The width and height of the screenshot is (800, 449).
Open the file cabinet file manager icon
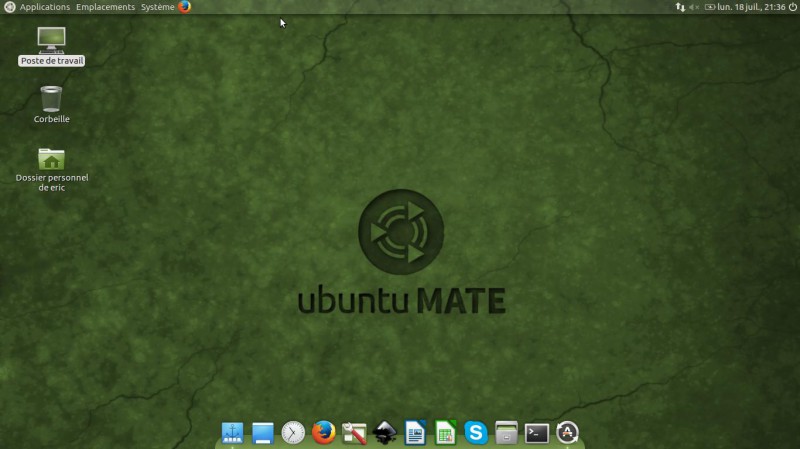pyautogui.click(x=506, y=433)
